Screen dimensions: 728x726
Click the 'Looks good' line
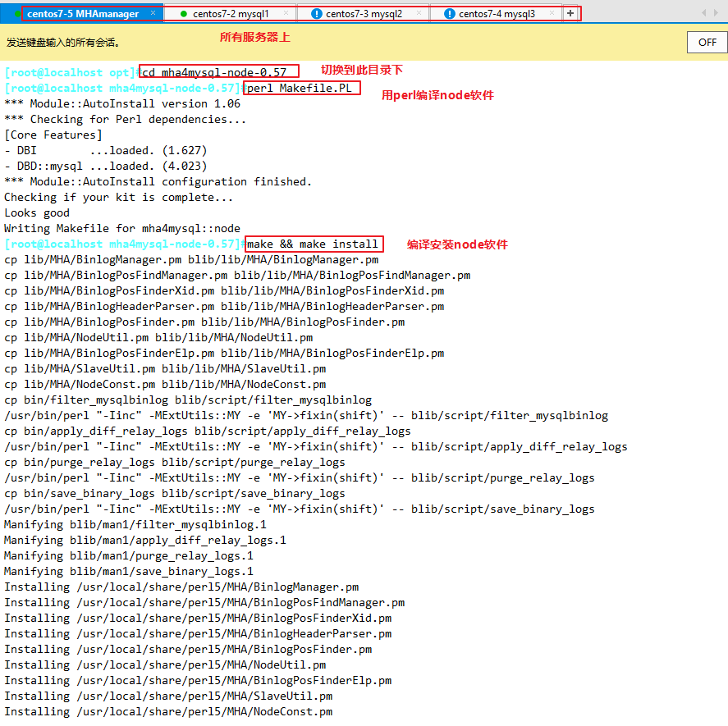37,213
